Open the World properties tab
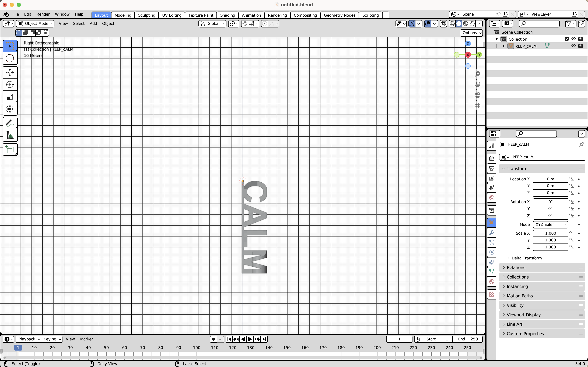588x367 pixels. 492,197
